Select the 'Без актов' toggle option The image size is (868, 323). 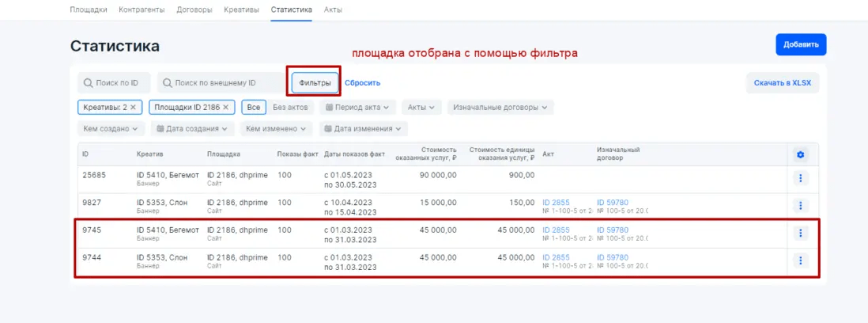[290, 107]
